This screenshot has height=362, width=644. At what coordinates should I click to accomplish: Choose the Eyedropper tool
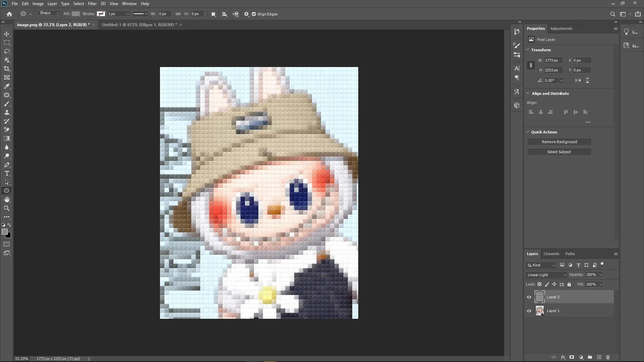coord(7,86)
